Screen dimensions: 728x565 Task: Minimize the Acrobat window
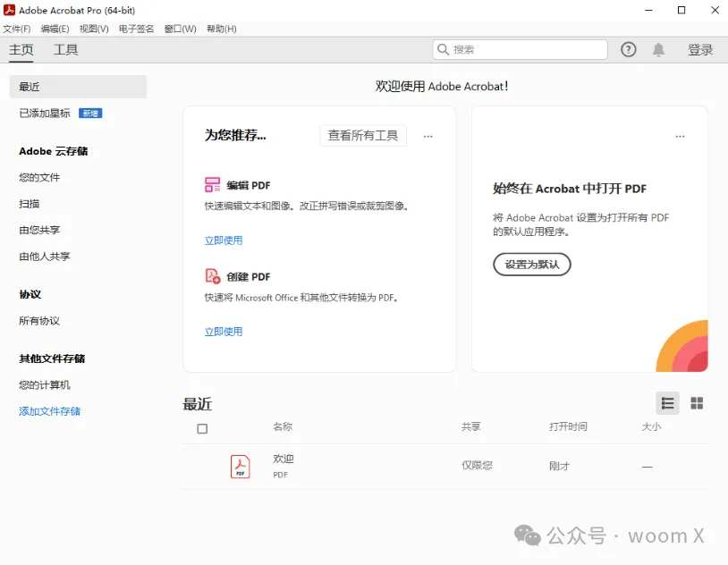[648, 10]
